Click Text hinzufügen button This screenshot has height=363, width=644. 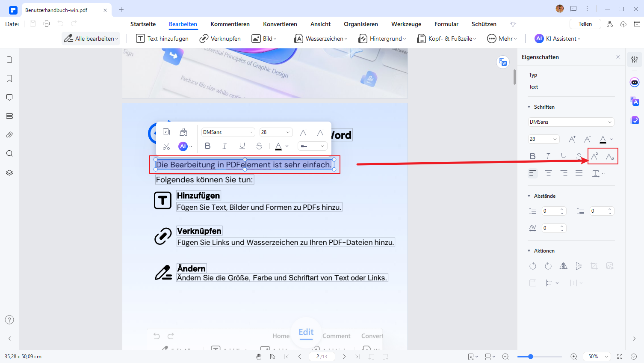[162, 39]
